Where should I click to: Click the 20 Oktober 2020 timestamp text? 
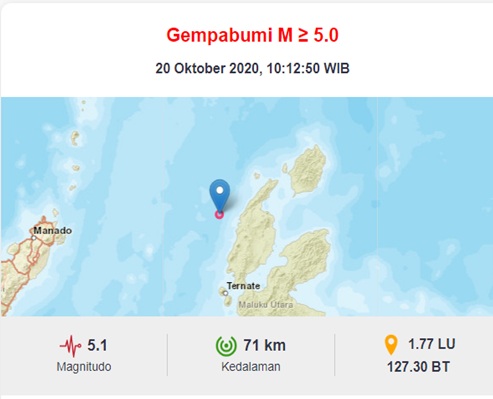point(252,68)
